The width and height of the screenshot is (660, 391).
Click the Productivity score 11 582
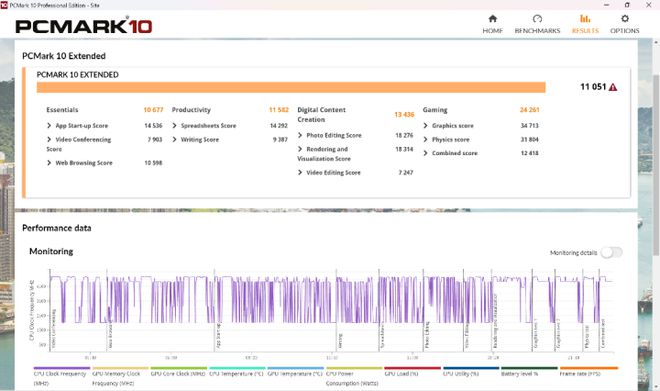(x=279, y=110)
